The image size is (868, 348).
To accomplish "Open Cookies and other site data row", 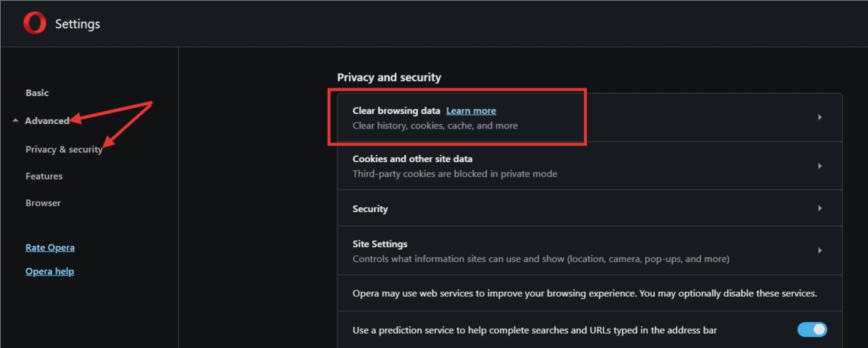I will tap(590, 166).
